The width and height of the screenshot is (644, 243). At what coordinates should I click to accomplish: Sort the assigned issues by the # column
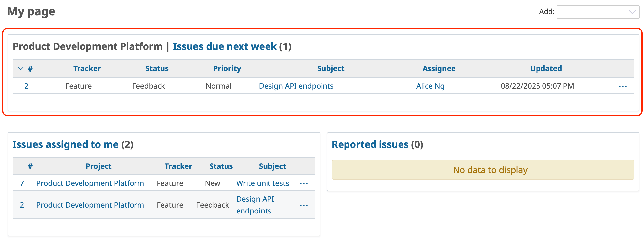30,166
